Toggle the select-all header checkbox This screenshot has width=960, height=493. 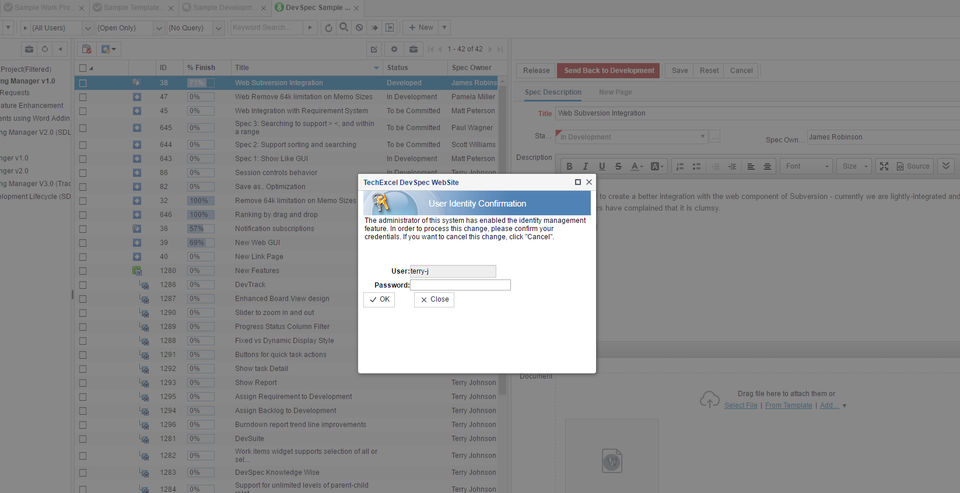point(83,68)
